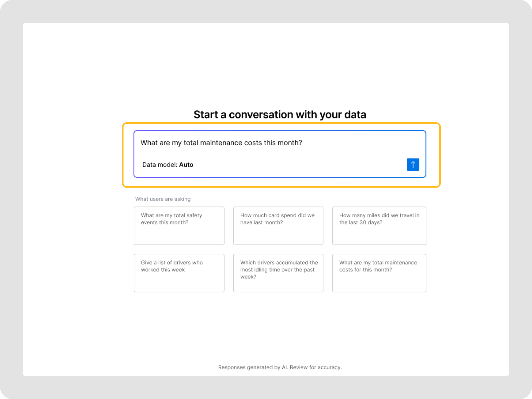This screenshot has height=399, width=532.
Task: Click "worked this week" text in the drivers card
Action: pos(163,270)
